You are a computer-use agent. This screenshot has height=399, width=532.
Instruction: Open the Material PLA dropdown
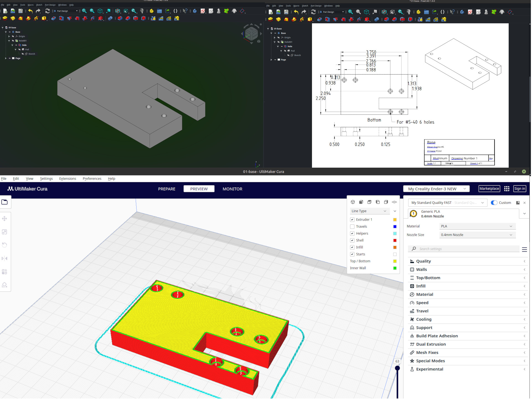[x=477, y=226]
